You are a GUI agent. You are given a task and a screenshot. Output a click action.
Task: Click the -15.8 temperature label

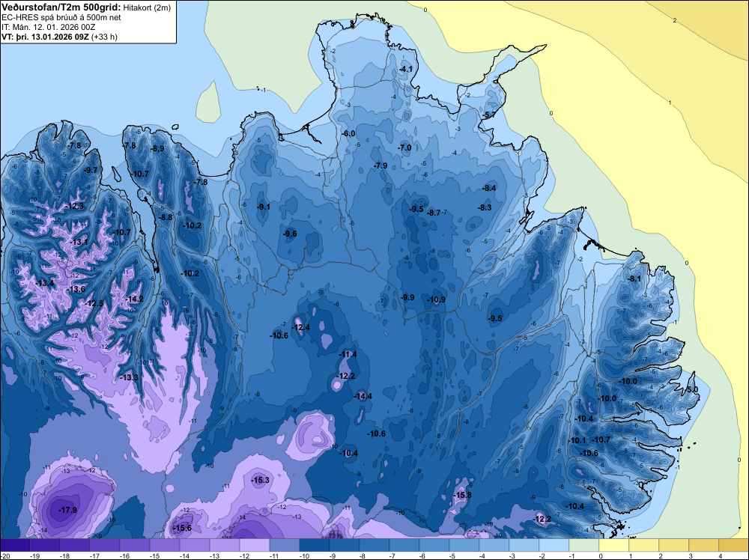point(462,495)
